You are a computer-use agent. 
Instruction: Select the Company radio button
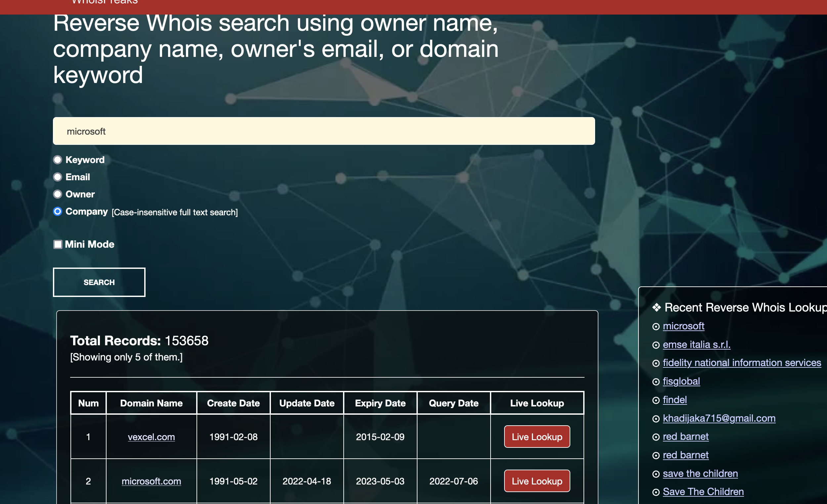[x=58, y=211]
